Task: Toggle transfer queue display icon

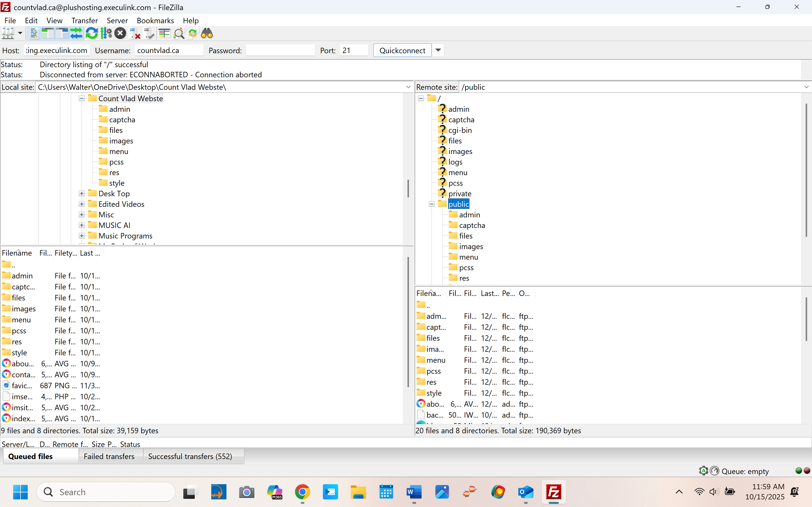Action: [x=77, y=33]
